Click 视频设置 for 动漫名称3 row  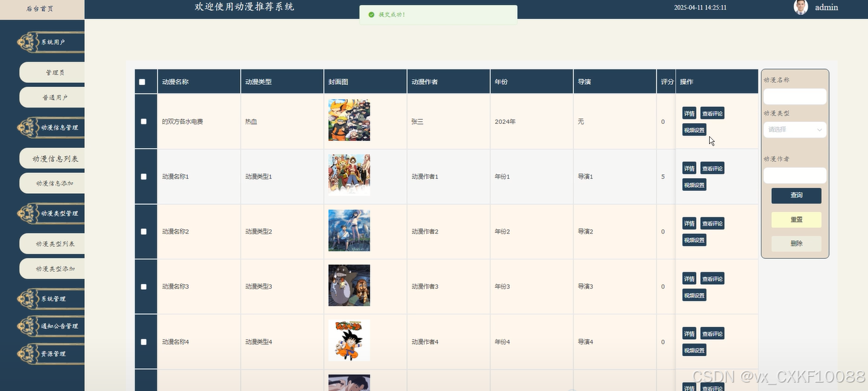(x=694, y=296)
